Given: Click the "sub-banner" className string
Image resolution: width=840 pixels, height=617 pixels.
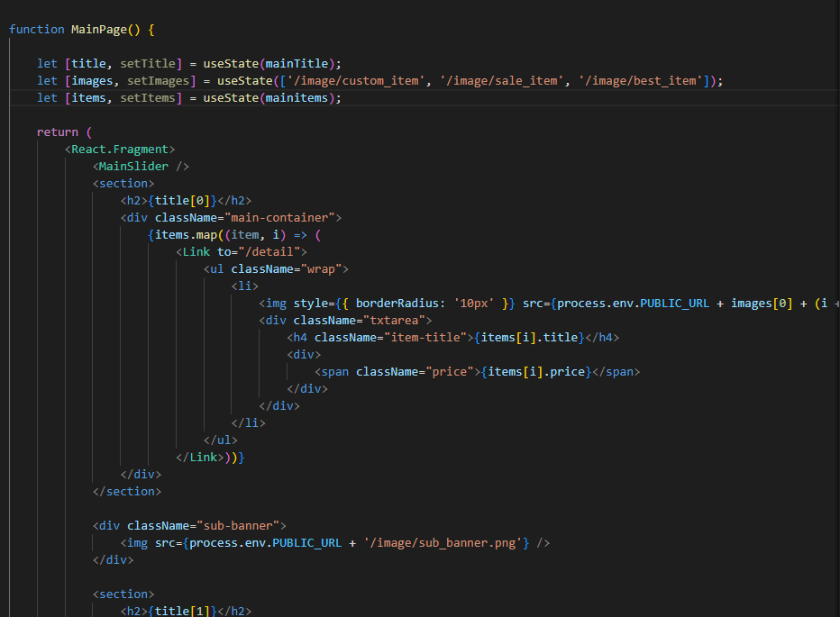Looking at the screenshot, I should (x=238, y=526).
